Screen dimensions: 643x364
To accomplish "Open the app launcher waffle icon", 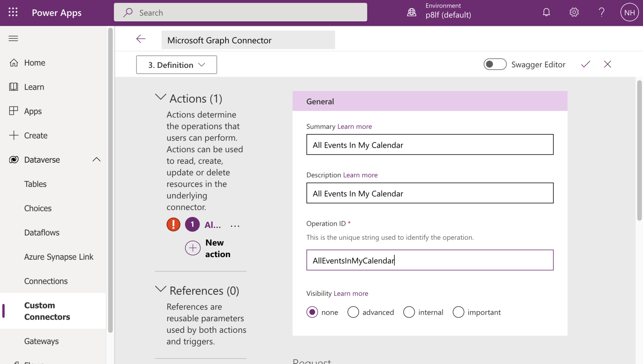I will coord(13,13).
